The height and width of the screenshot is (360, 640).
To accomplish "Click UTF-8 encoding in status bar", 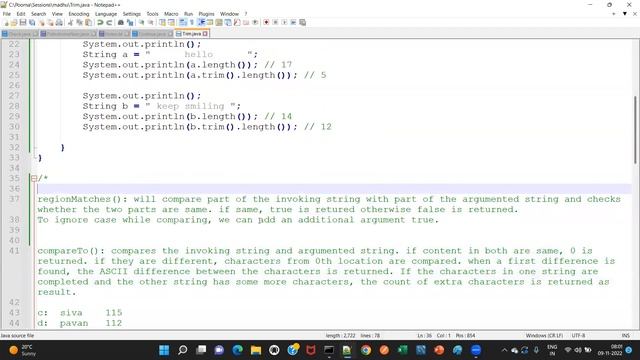I will pos(578,336).
